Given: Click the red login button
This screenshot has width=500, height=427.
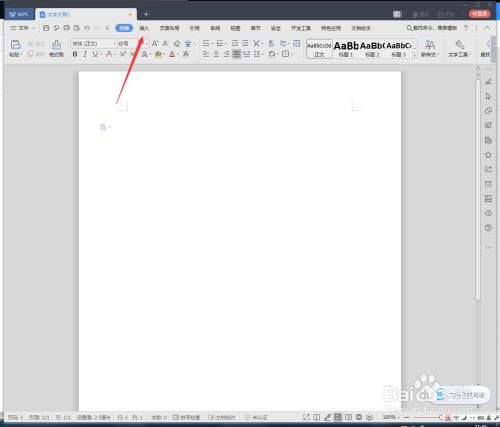Looking at the screenshot, I should coord(479,14).
